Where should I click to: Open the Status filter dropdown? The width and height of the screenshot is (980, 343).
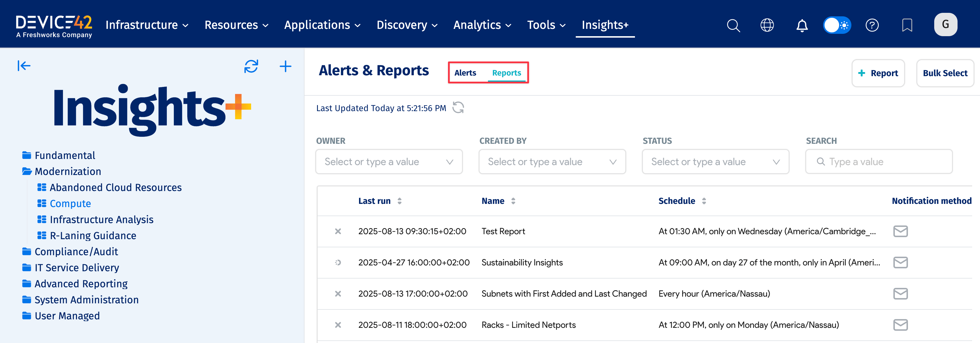pyautogui.click(x=715, y=162)
